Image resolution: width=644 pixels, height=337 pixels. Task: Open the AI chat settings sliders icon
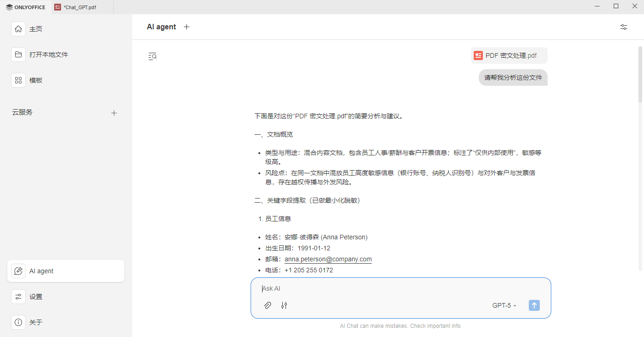pyautogui.click(x=284, y=305)
